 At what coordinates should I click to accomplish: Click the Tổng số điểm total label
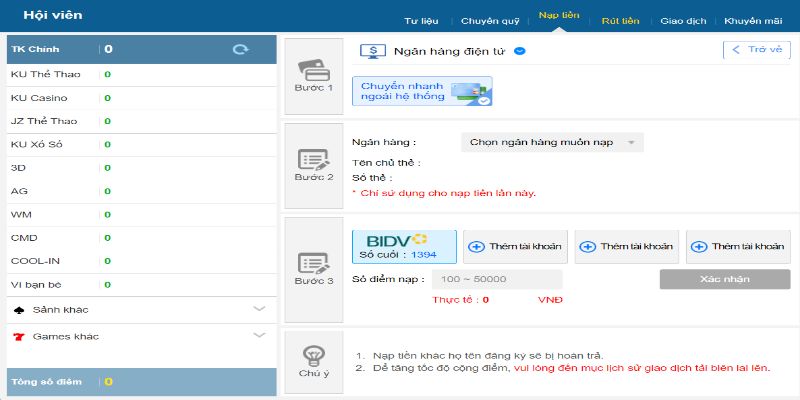(46, 382)
